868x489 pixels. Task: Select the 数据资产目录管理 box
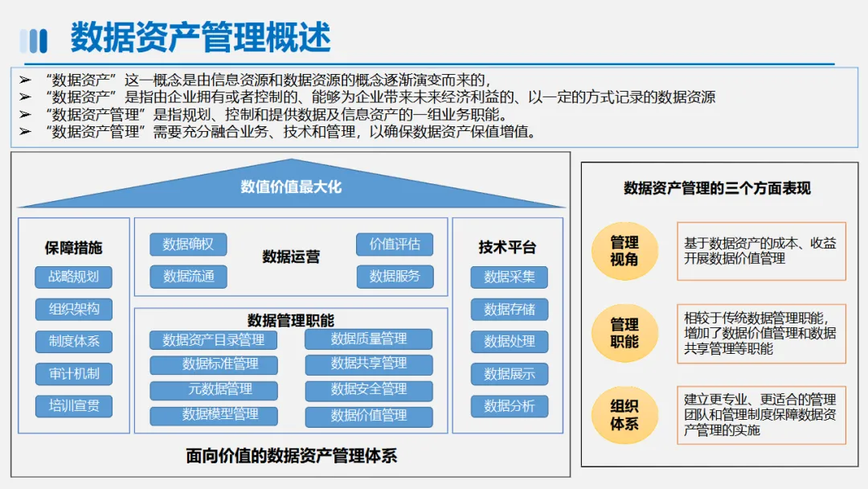pos(214,339)
